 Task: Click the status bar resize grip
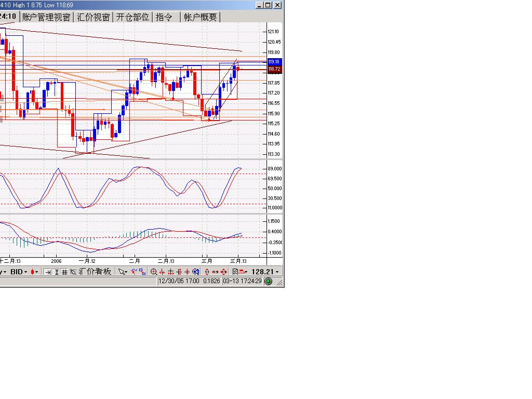pos(280,282)
